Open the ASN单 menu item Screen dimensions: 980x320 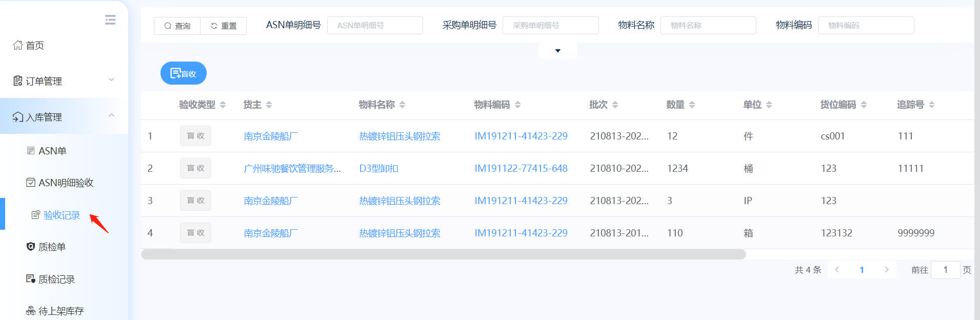click(52, 151)
